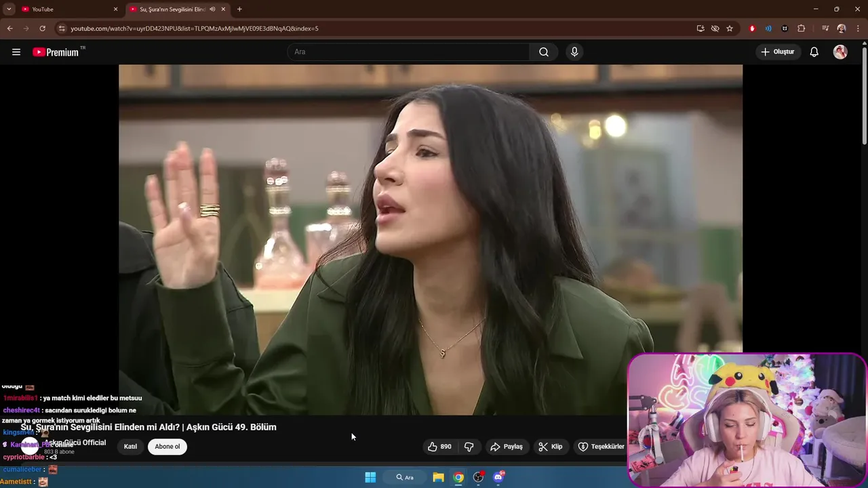
Task: Click the chat username cumaliceber
Action: click(x=22, y=470)
